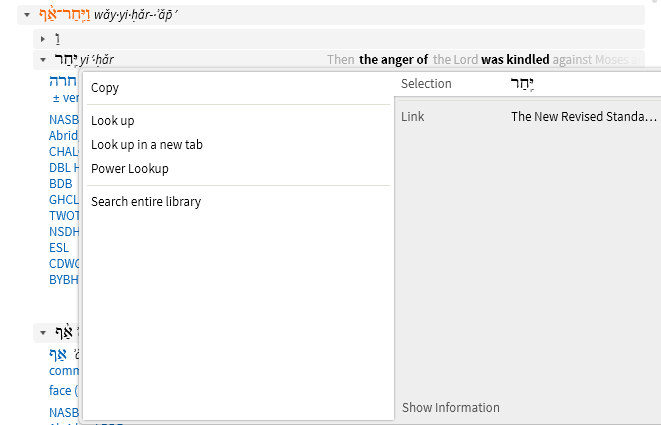Collapse the lower ʾǎp̄ word section
The height and width of the screenshot is (425, 661).
tap(43, 332)
